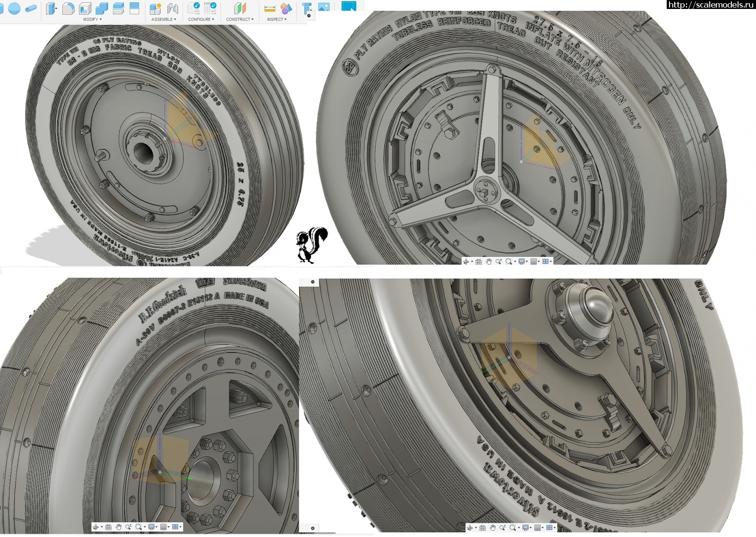Open Grid and Snaps in domed hub-cap view navbar

coord(537,528)
